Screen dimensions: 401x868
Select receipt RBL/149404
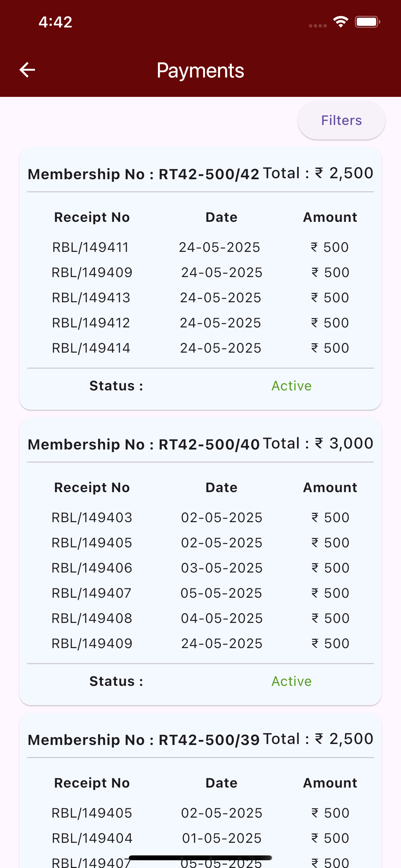tap(200, 838)
